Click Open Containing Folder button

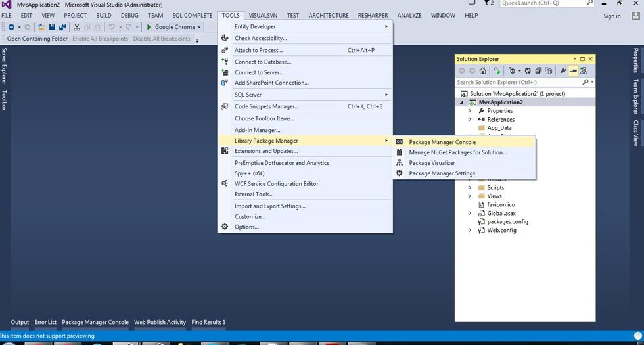[x=37, y=39]
